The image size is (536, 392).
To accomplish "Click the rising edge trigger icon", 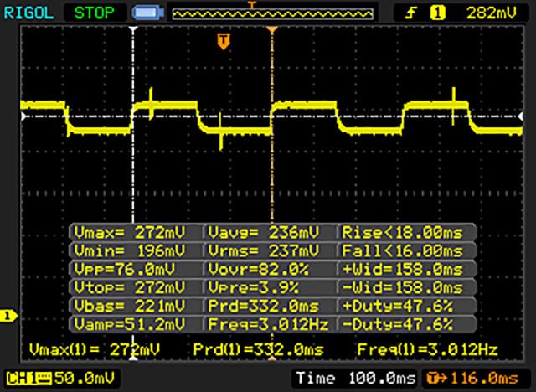I will [x=411, y=13].
